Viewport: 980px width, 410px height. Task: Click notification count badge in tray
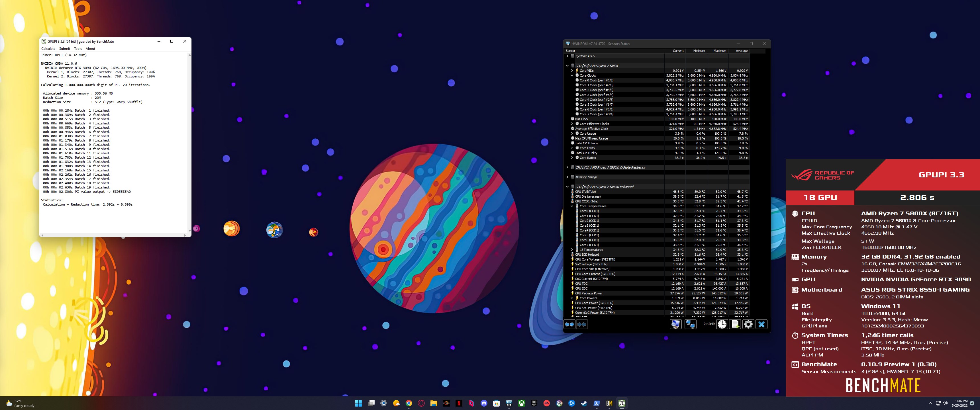[972, 403]
